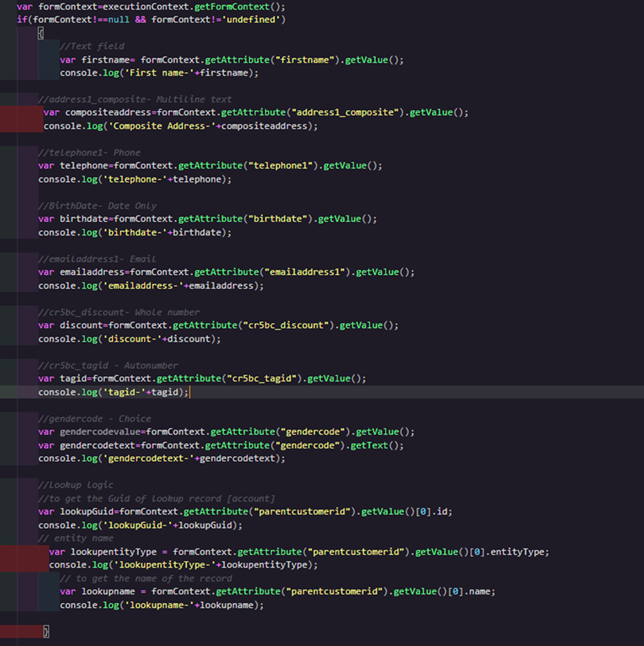Click the '//Text field' comment
Image resolution: width=644 pixels, height=646 pixels.
92,46
